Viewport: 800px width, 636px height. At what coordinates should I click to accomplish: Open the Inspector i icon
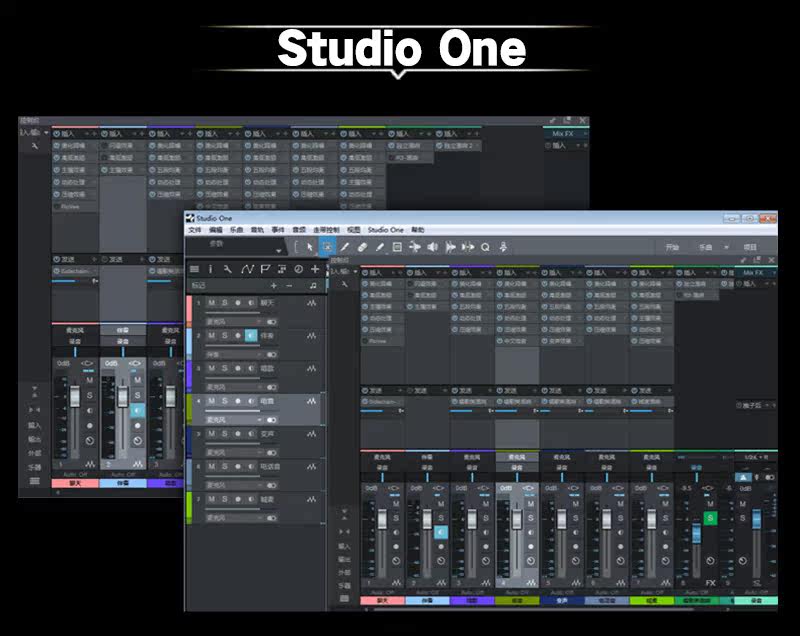[210, 269]
